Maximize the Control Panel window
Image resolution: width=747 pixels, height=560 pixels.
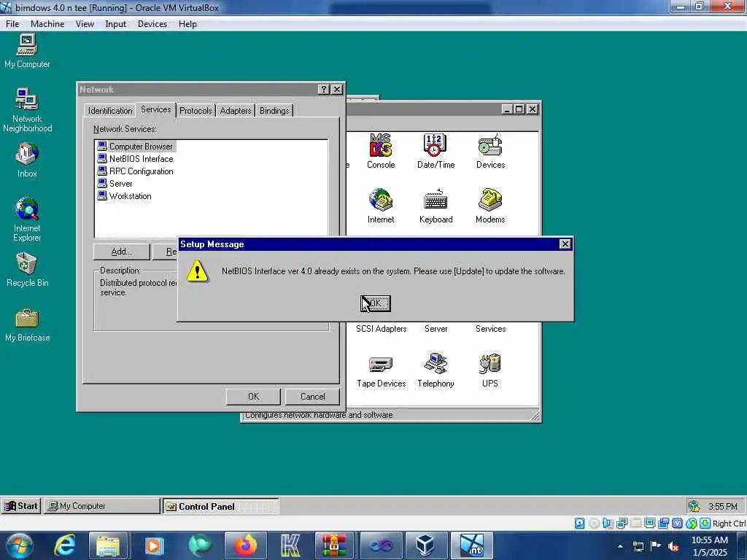(519, 109)
